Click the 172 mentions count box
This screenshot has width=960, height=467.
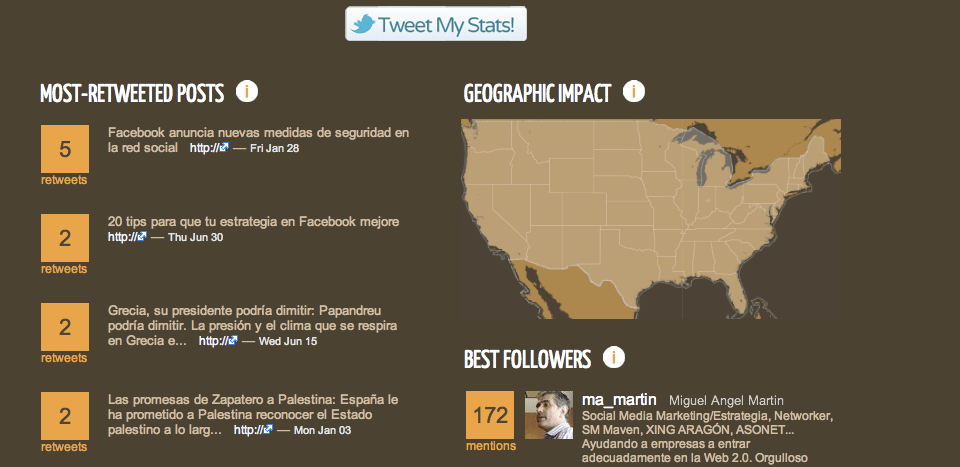[x=490, y=415]
